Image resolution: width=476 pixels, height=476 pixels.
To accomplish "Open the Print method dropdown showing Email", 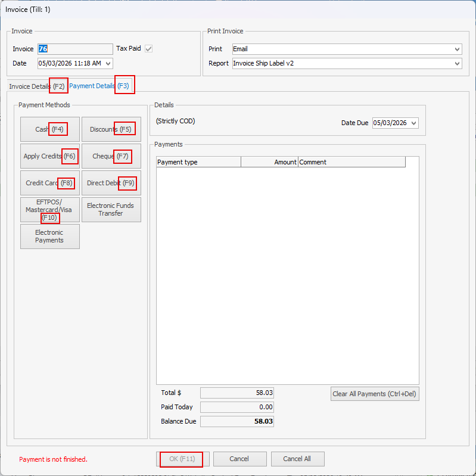I will [457, 49].
